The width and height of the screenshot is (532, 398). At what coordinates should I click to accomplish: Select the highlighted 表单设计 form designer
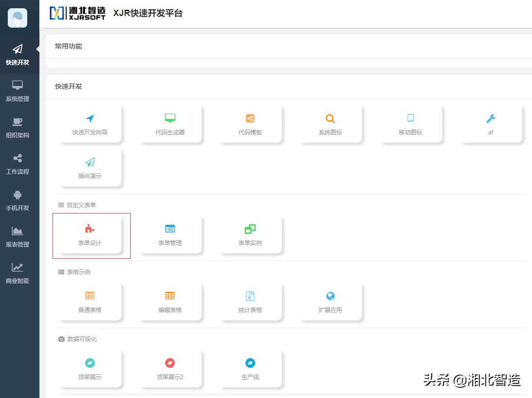click(90, 235)
